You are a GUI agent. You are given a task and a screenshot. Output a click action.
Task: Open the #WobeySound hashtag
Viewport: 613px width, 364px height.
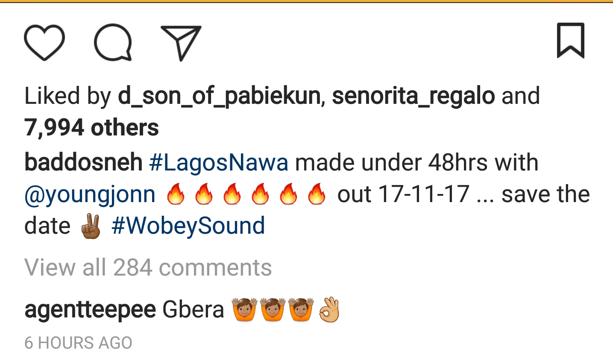click(188, 226)
